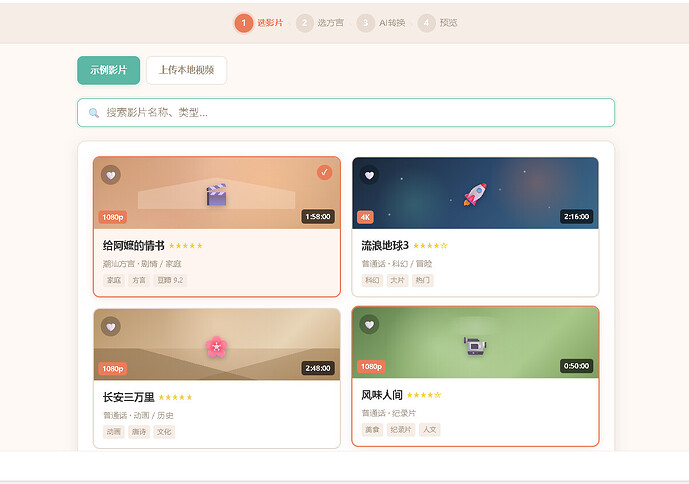Image resolution: width=689 pixels, height=484 pixels.
Task: Click the search magnifier icon
Action: pyautogui.click(x=94, y=113)
